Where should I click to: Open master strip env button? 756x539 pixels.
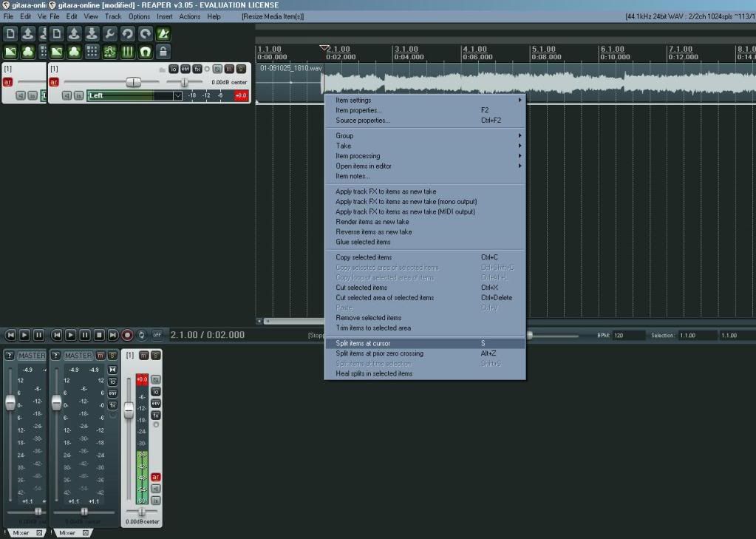coord(112,393)
